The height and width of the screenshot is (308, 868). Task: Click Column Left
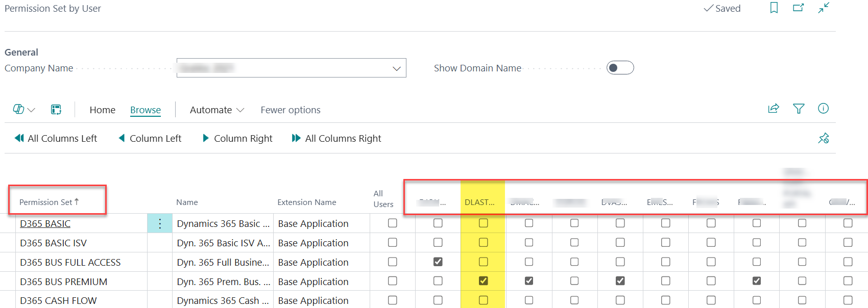pos(150,138)
